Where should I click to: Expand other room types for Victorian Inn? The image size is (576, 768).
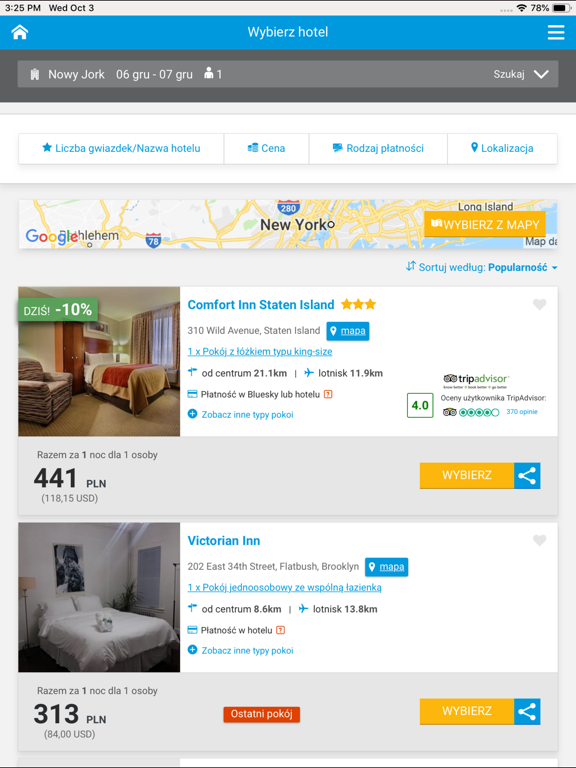pyautogui.click(x=240, y=650)
